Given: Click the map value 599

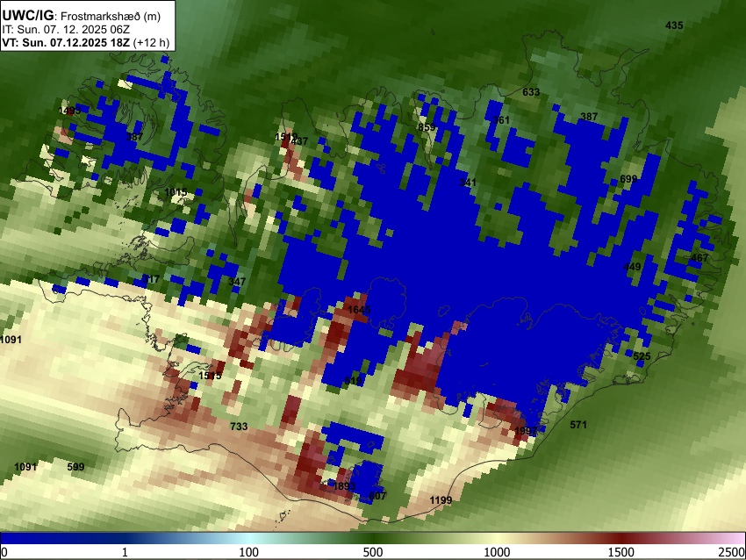Looking at the screenshot, I should tap(75, 467).
